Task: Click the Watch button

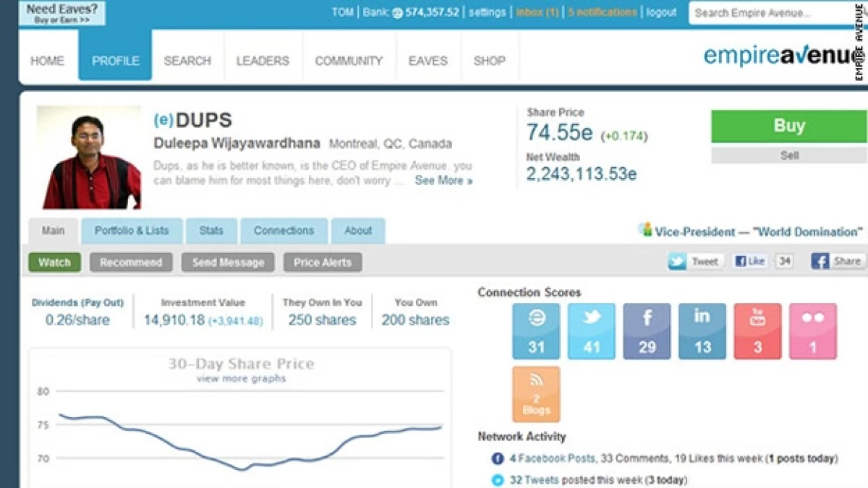Action: [x=54, y=262]
